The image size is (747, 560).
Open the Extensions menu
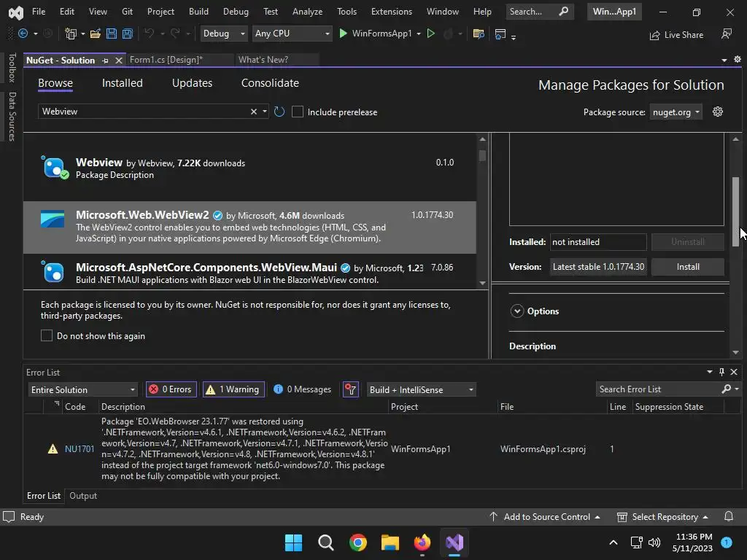(x=392, y=12)
